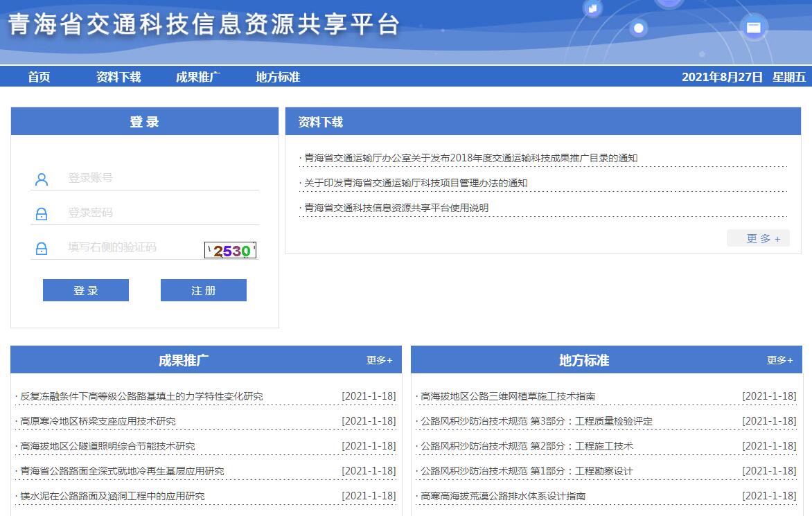Screen dimensions: 812x516
Task: Open the 高原寒冷地区桥梁支座应用技术研究 article
Action: tap(98, 421)
